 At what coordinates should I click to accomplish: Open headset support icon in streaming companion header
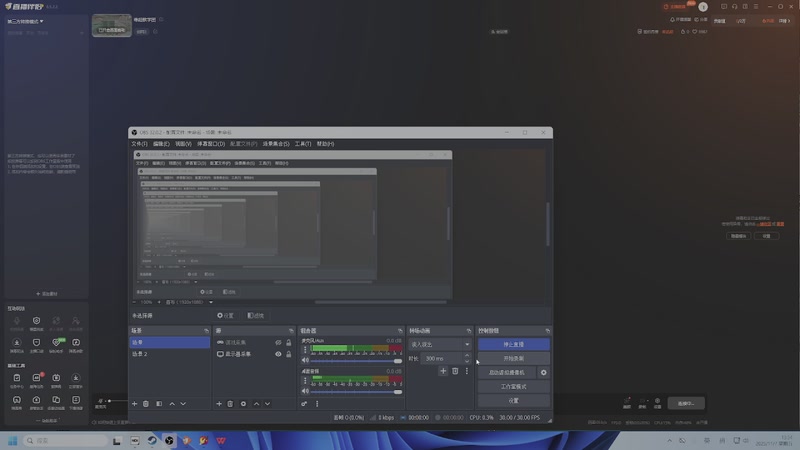click(x=735, y=7)
